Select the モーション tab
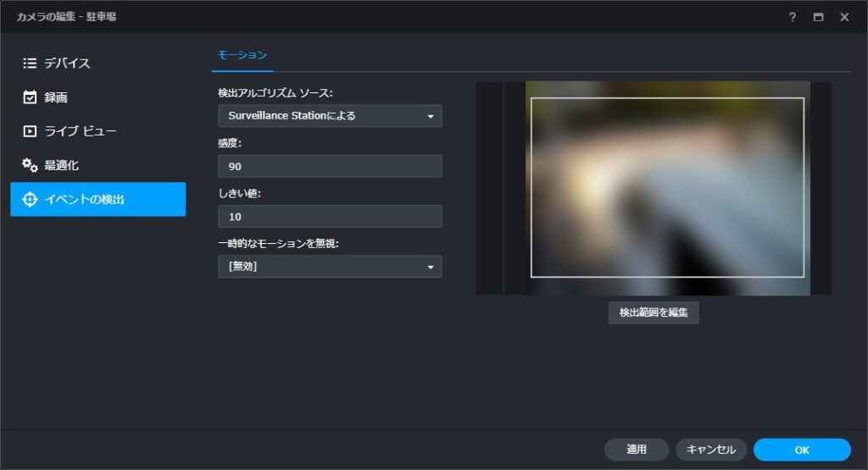This screenshot has height=470, width=868. click(242, 55)
